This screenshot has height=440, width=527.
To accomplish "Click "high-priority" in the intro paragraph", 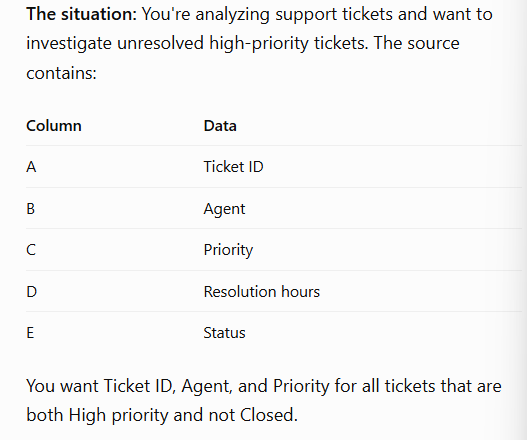I will 259,44.
